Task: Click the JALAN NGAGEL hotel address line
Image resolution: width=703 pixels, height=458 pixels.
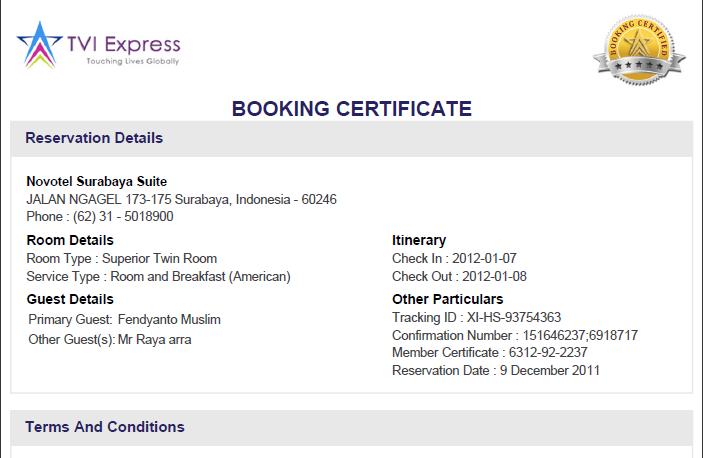Action: 181,199
